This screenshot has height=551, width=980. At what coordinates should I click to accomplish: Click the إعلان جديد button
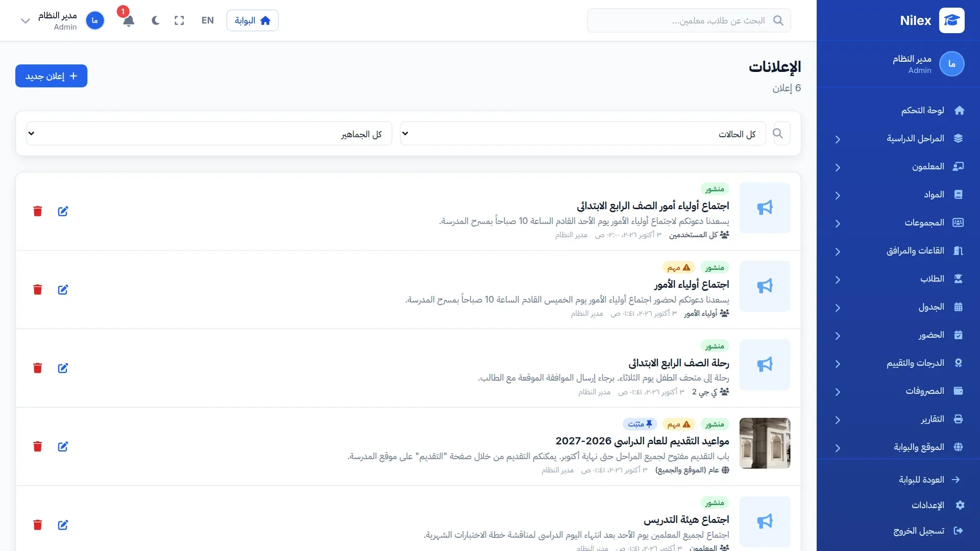[52, 76]
